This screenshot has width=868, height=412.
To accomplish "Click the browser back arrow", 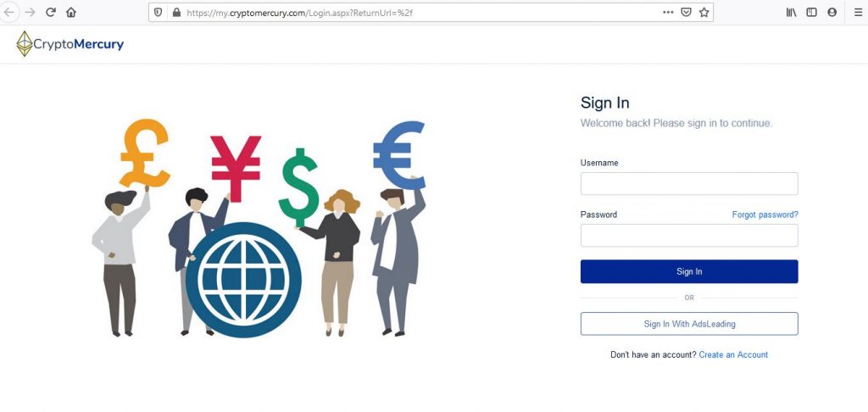I will [x=9, y=12].
